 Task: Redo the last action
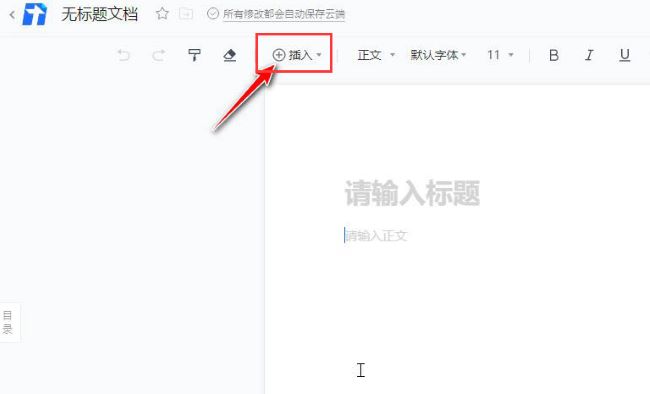[159, 55]
